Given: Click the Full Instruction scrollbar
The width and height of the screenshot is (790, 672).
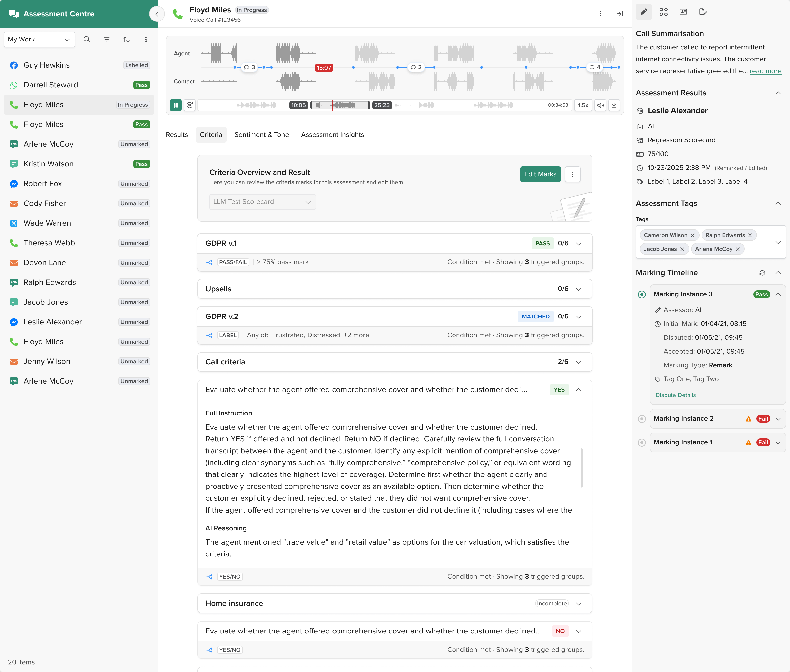Looking at the screenshot, I should [581, 468].
